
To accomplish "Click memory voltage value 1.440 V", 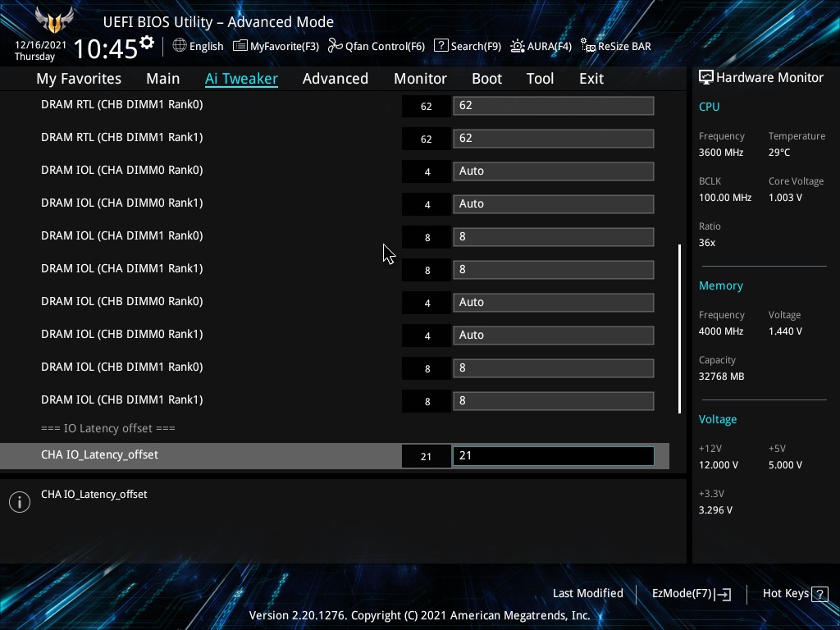I will [x=785, y=331].
